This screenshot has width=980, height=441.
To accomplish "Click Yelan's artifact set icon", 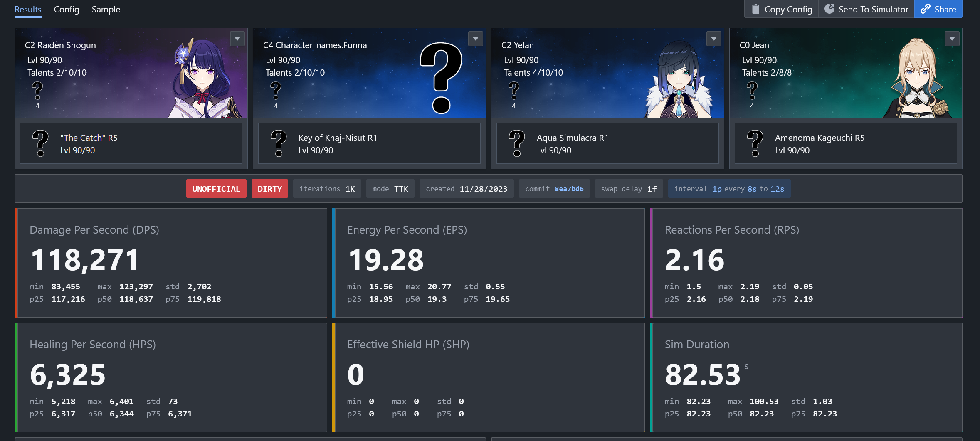I will [514, 91].
